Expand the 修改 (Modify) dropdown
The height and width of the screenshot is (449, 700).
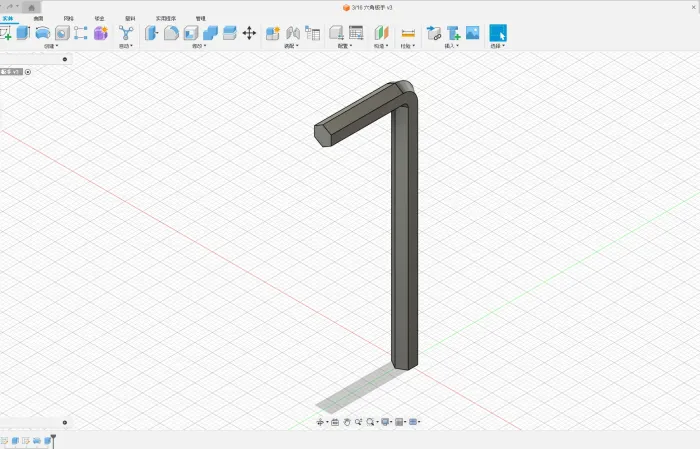(199, 46)
